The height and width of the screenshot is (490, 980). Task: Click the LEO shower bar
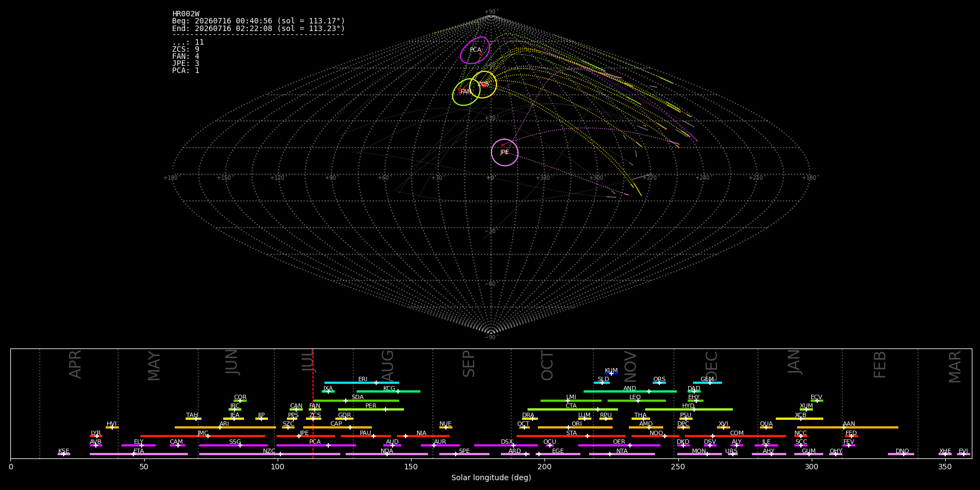point(636,401)
